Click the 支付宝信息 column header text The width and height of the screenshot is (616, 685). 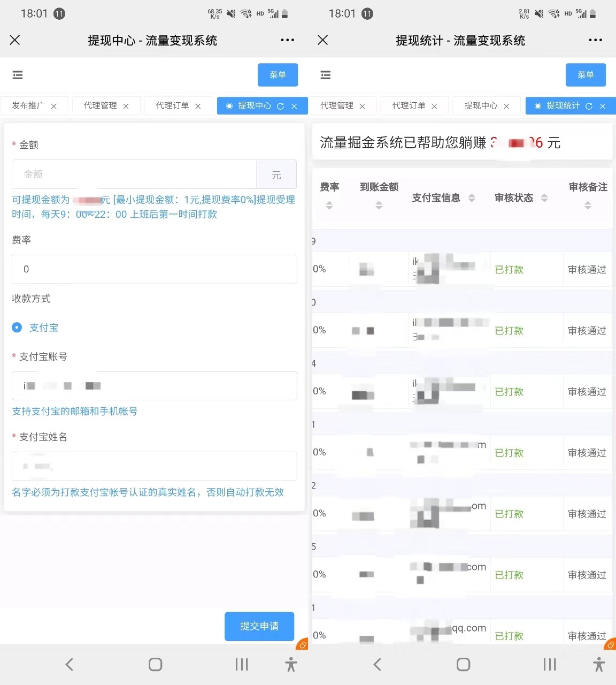(436, 198)
